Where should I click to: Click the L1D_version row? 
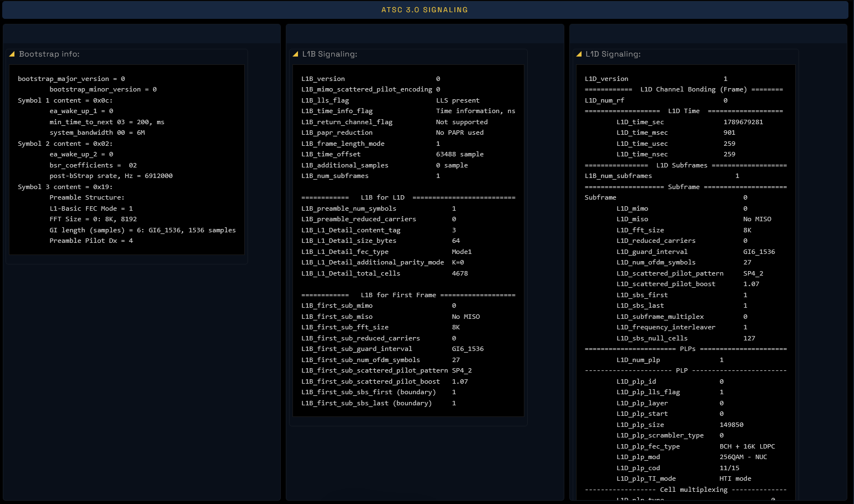click(x=656, y=79)
